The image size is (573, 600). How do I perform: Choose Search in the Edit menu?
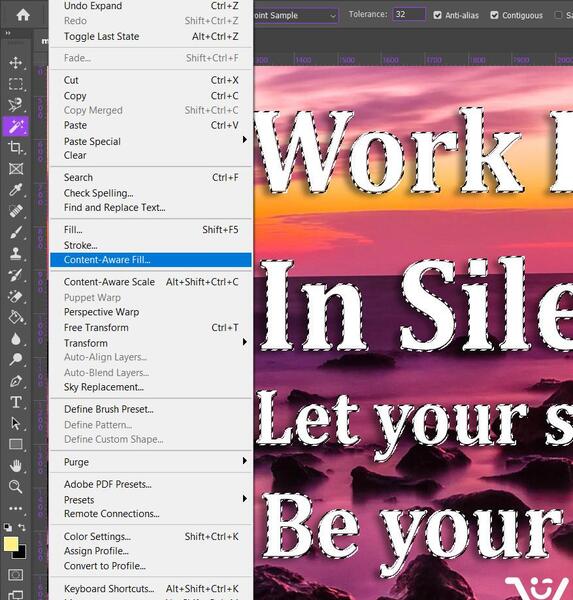pos(151,178)
